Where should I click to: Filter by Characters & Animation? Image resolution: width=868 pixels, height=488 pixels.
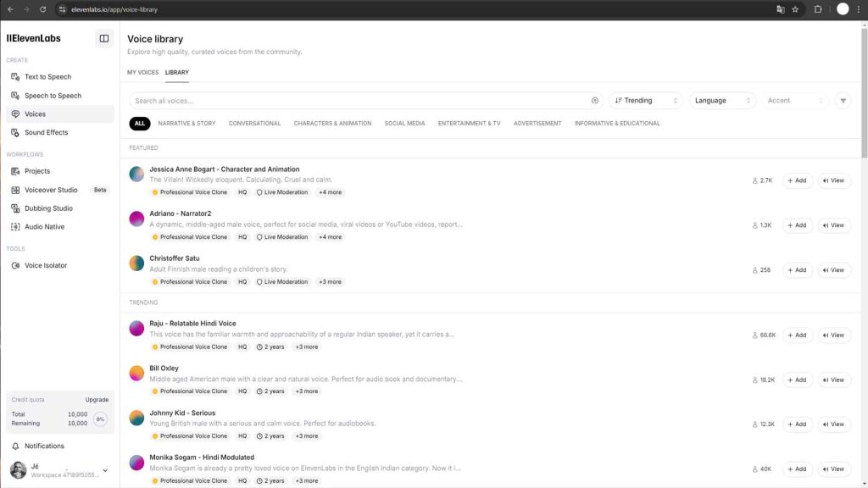[x=332, y=124]
